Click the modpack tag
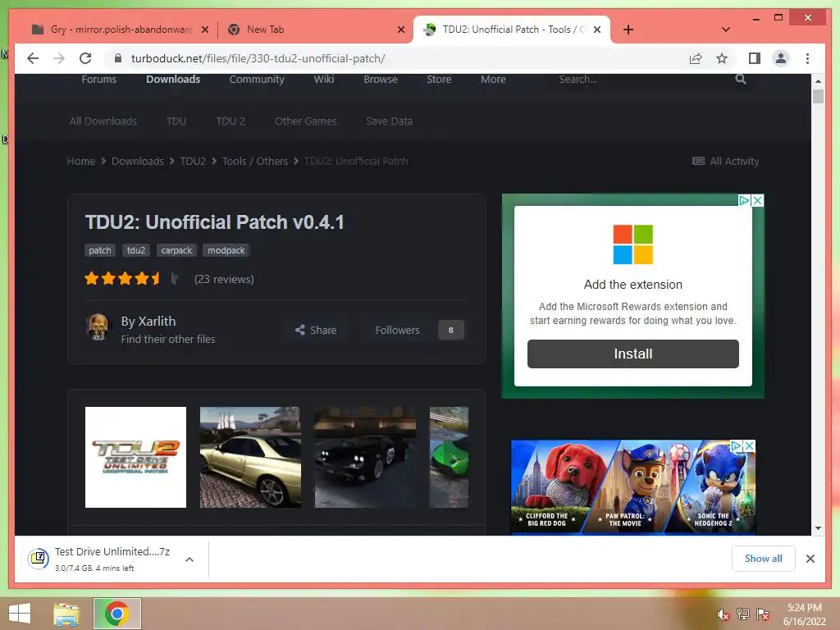This screenshot has width=840, height=630. pos(226,250)
